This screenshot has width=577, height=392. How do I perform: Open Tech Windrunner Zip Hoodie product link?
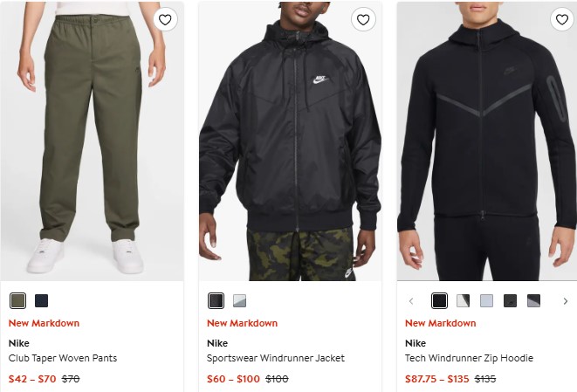[x=469, y=358]
